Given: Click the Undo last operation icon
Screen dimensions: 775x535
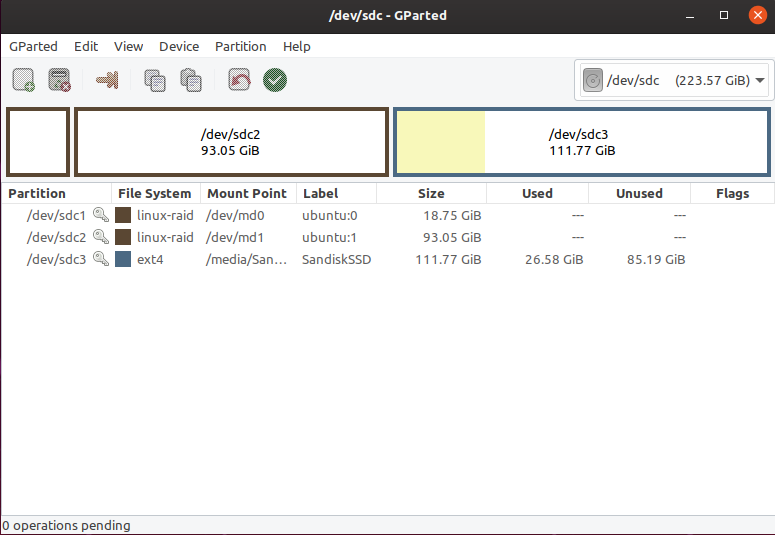Looking at the screenshot, I should (239, 80).
